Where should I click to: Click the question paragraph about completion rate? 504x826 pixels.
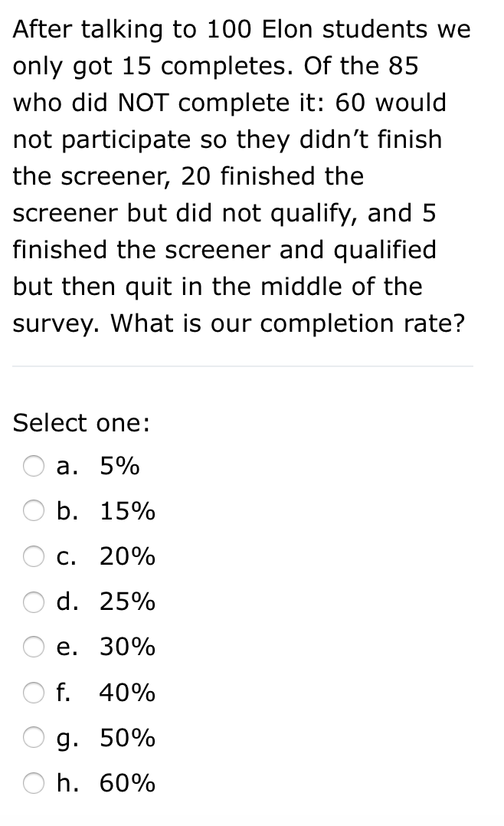241,176
